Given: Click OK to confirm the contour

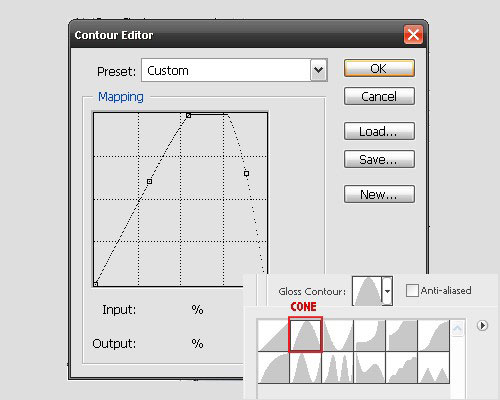Looking at the screenshot, I should [379, 68].
